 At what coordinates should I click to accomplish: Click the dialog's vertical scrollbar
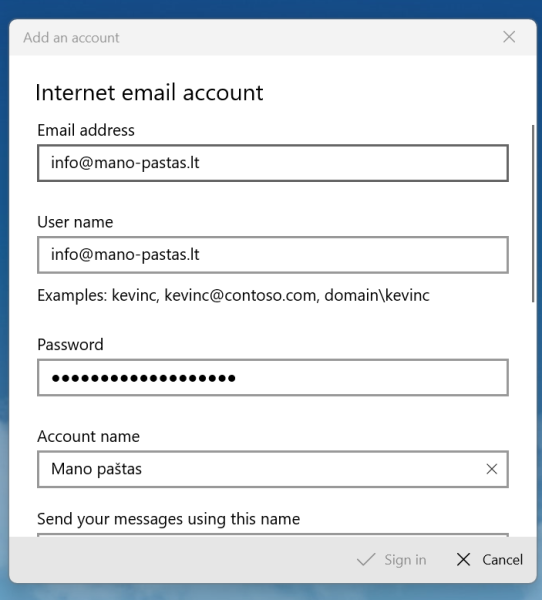533,214
